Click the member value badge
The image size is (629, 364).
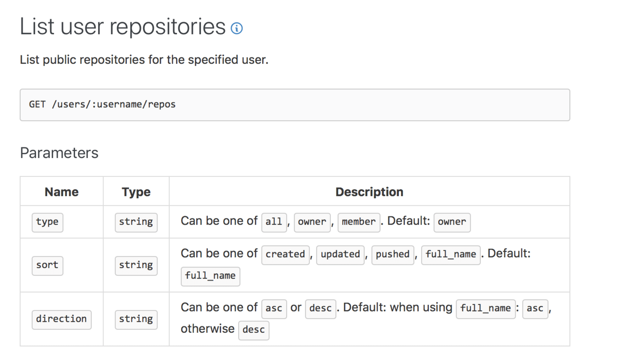(x=359, y=222)
